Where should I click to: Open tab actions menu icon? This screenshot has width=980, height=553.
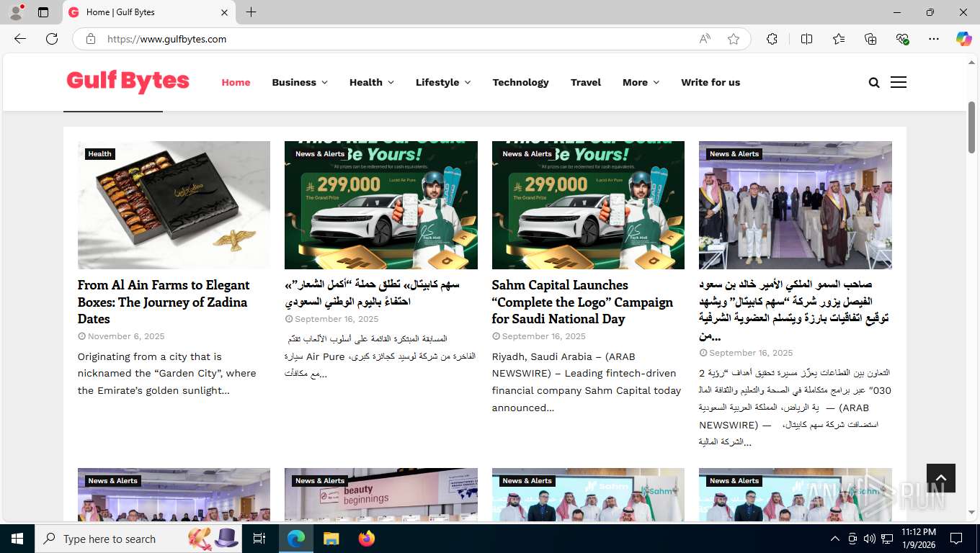43,12
